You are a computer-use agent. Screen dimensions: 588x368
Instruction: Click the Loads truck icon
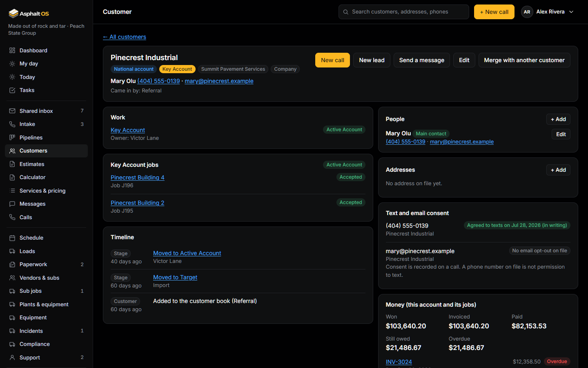click(x=12, y=251)
